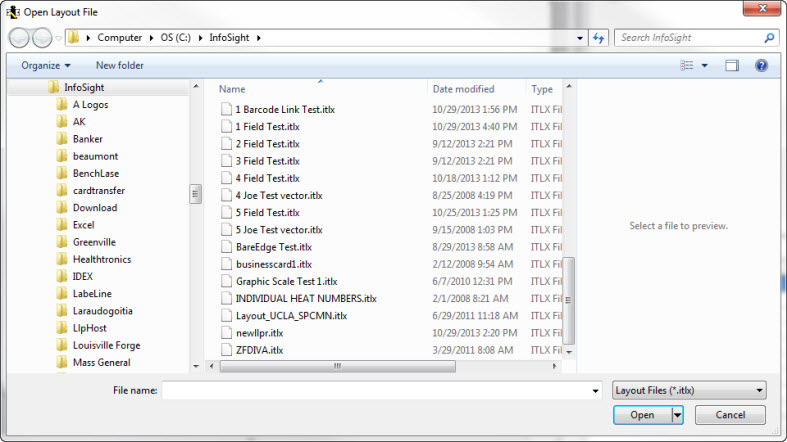Click the file list scroll right arrow
Image resolution: width=787 pixels, height=442 pixels.
(x=554, y=366)
